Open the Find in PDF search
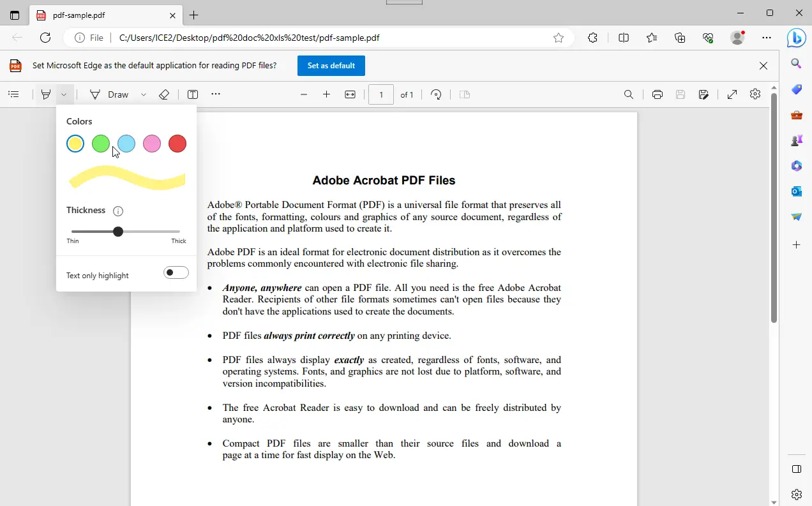Image resolution: width=812 pixels, height=506 pixels. [x=629, y=94]
